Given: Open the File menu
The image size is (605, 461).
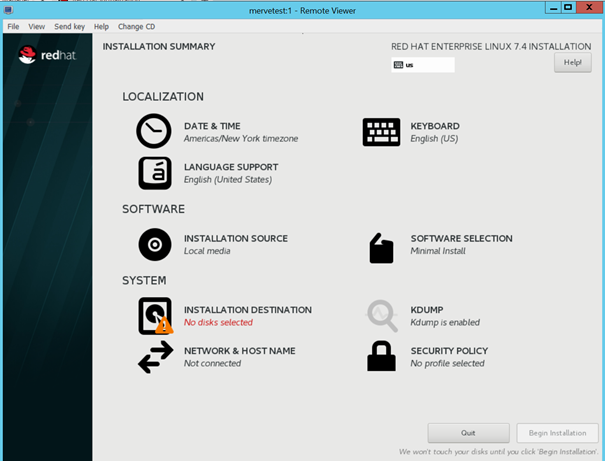Looking at the screenshot, I should [13, 27].
